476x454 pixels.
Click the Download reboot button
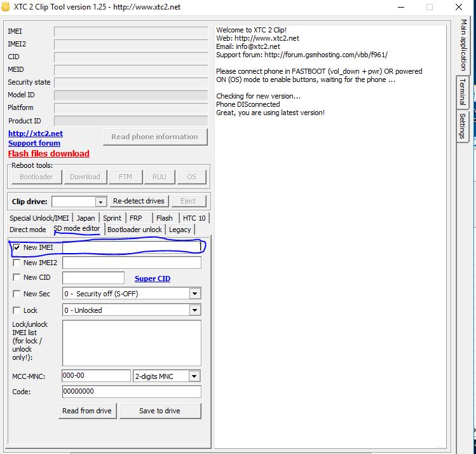(85, 177)
